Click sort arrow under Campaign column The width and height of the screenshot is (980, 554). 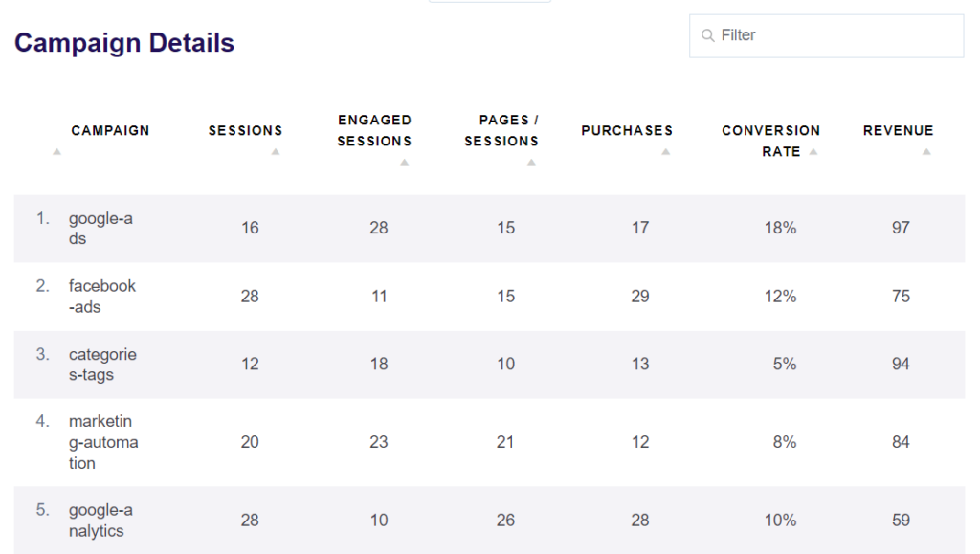56,152
